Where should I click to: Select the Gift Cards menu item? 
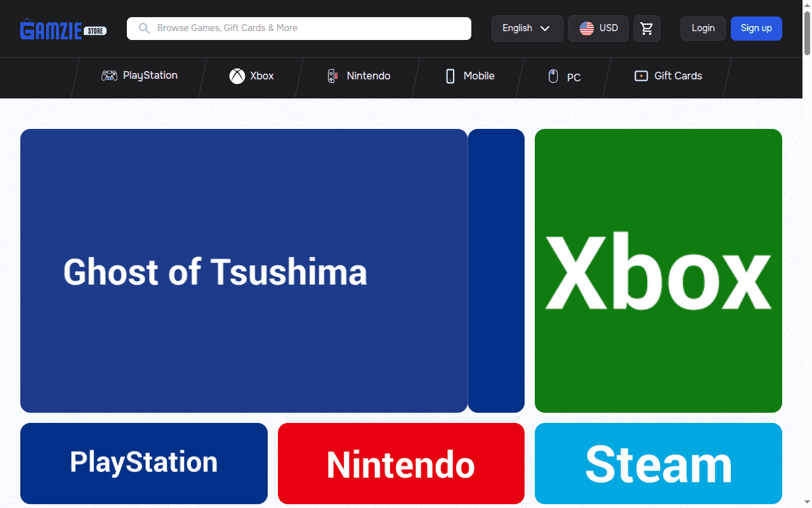(x=668, y=76)
